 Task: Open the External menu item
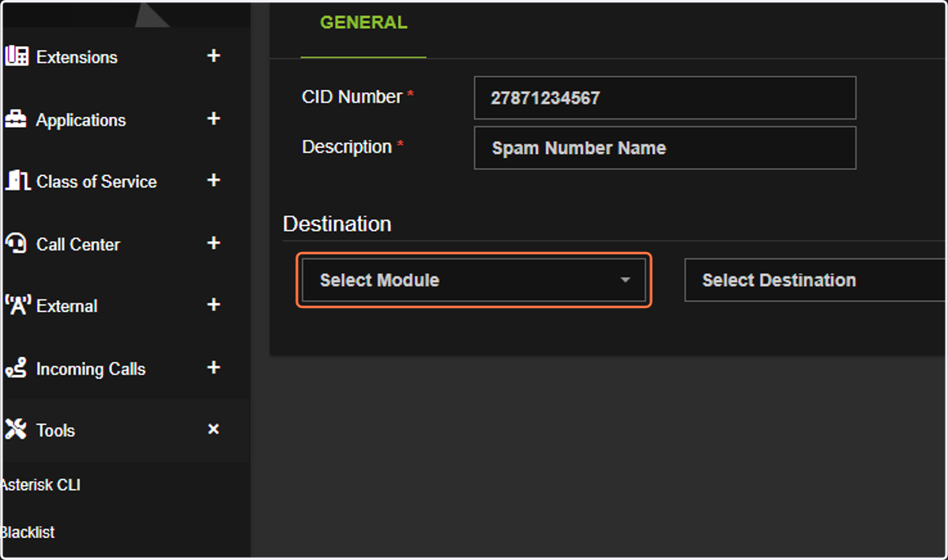[67, 306]
